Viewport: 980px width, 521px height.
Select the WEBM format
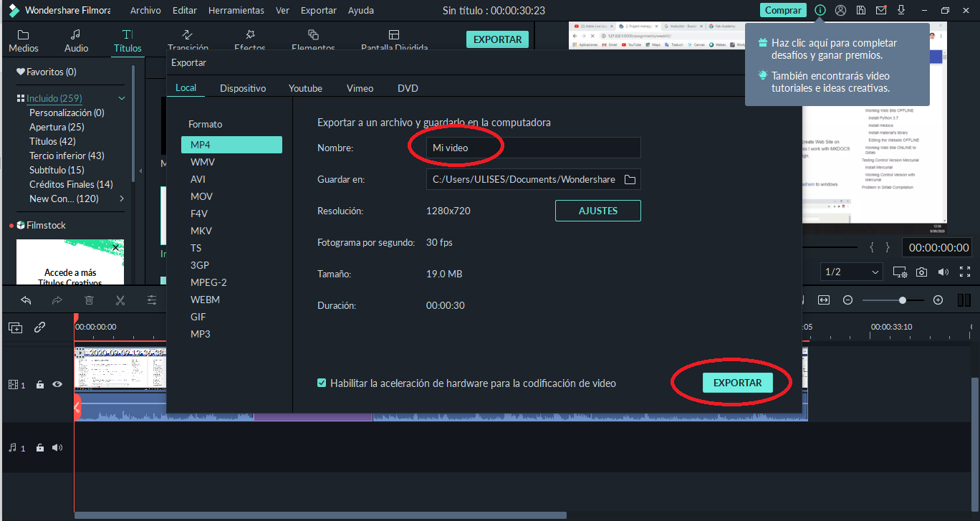231,300
